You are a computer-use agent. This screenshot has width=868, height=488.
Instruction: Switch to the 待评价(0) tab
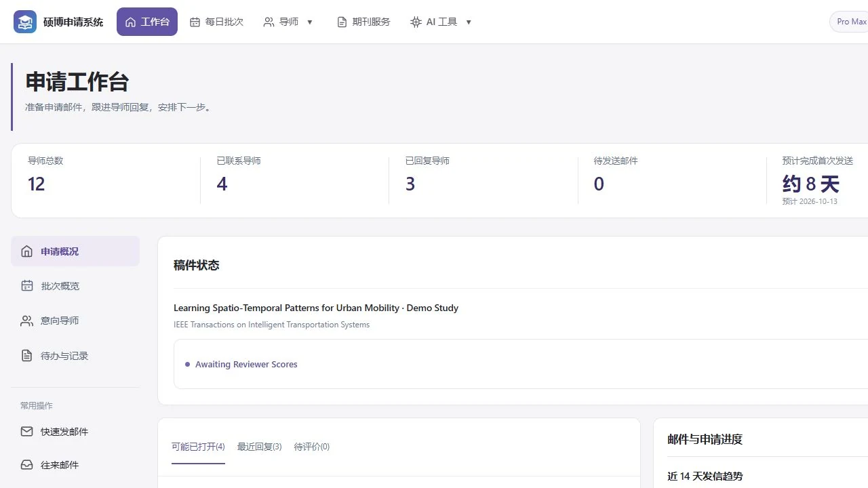pyautogui.click(x=312, y=447)
